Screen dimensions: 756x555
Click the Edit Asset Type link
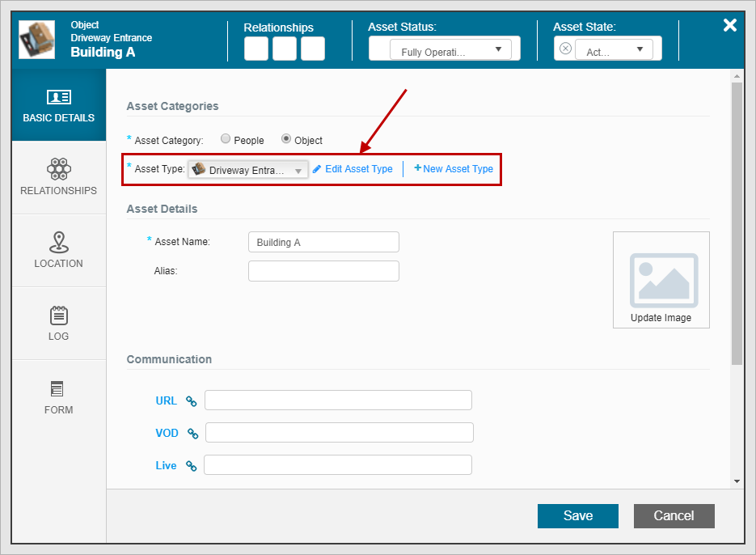(x=353, y=169)
